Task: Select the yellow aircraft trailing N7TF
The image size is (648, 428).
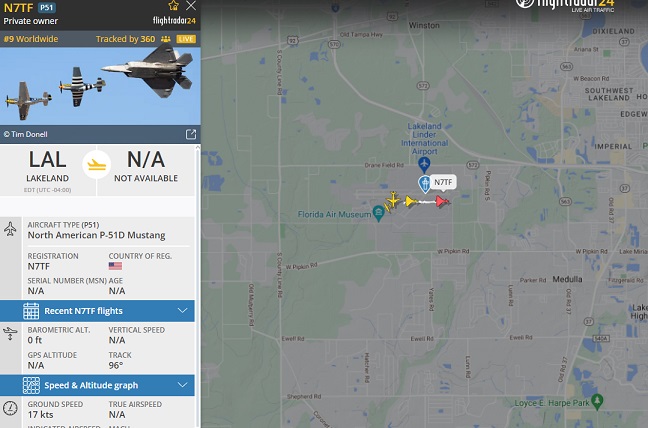Action: [x=411, y=201]
